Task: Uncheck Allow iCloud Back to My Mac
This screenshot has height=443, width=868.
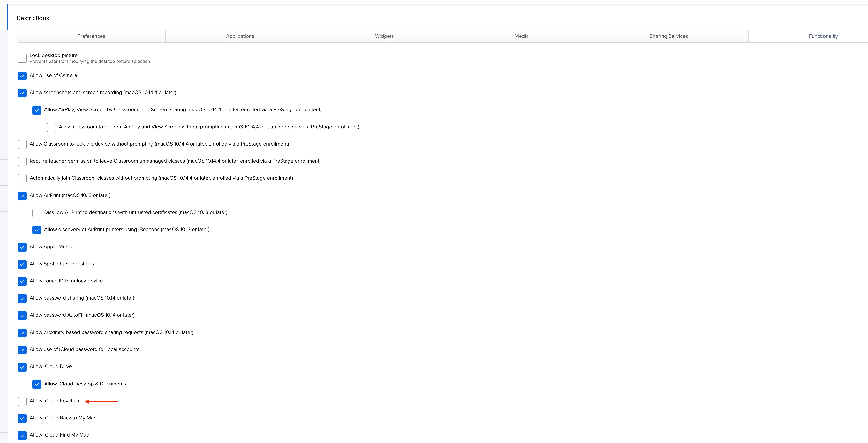Action: click(x=22, y=418)
